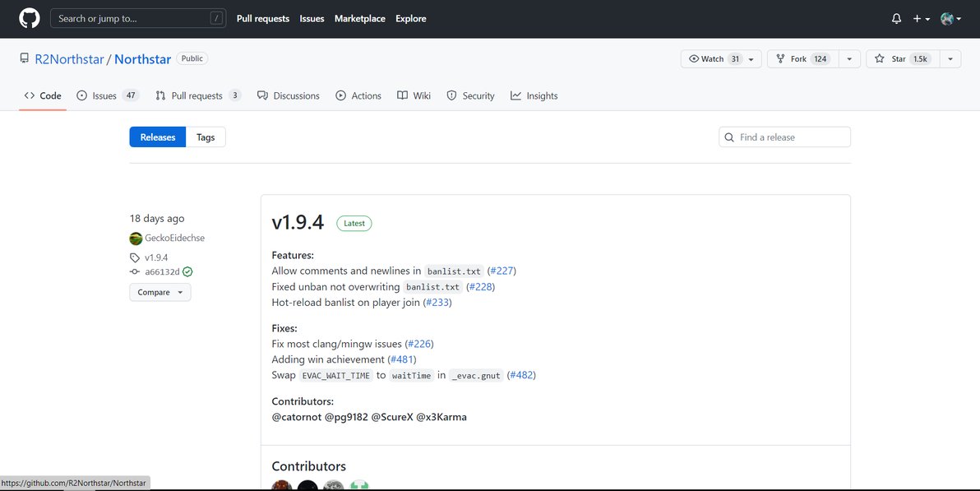
Task: Open the star lists dropdown arrow
Action: [950, 59]
